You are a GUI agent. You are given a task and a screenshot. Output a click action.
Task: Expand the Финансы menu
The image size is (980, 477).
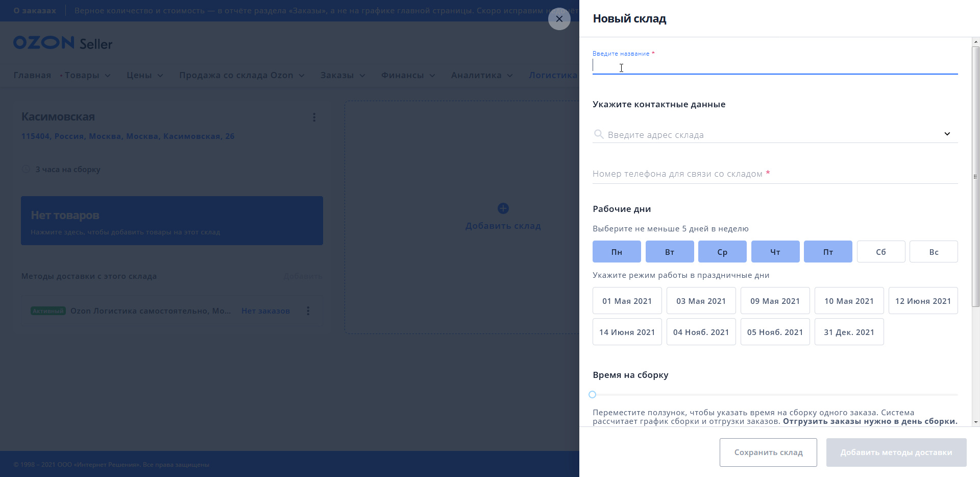[x=408, y=75]
